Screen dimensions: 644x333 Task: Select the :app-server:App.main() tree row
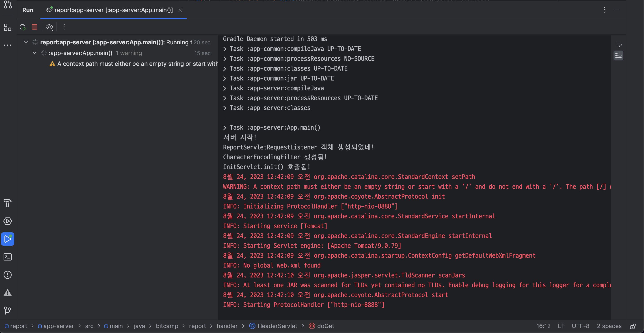tap(117, 53)
